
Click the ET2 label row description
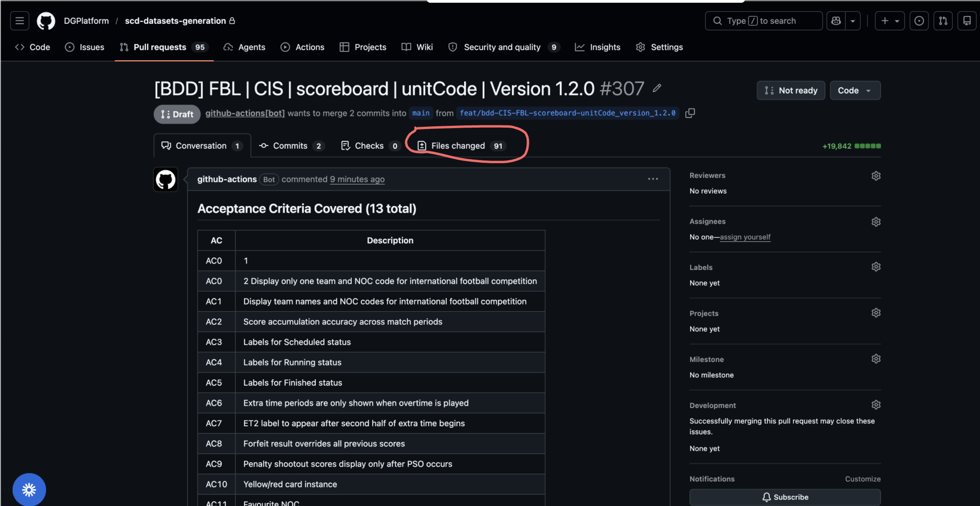tap(354, 423)
